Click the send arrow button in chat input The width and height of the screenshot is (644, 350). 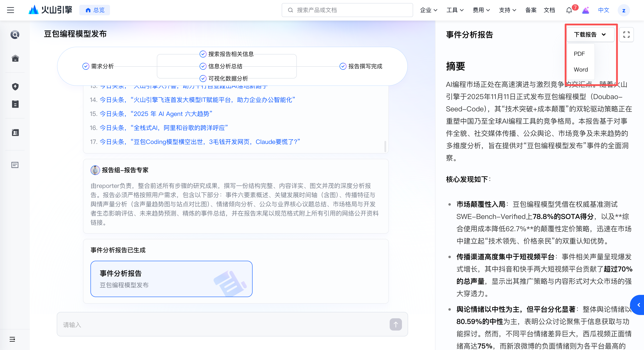pos(396,324)
